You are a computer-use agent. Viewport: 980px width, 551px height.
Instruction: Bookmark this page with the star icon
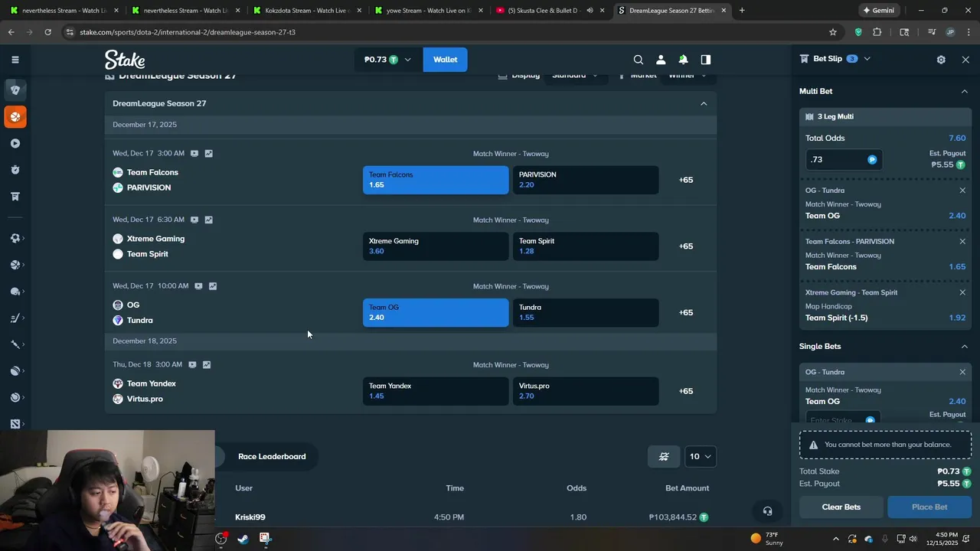pyautogui.click(x=833, y=32)
